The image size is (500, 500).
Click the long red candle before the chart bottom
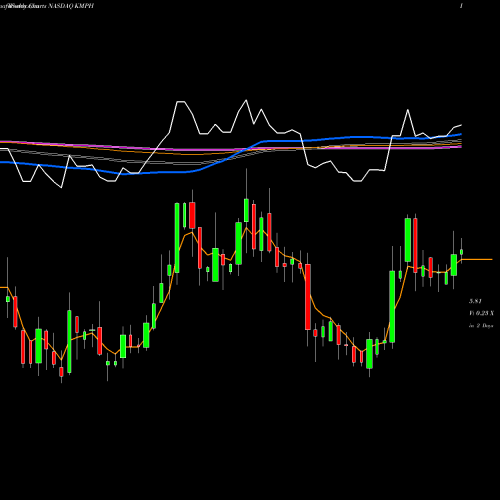[x=308, y=297]
